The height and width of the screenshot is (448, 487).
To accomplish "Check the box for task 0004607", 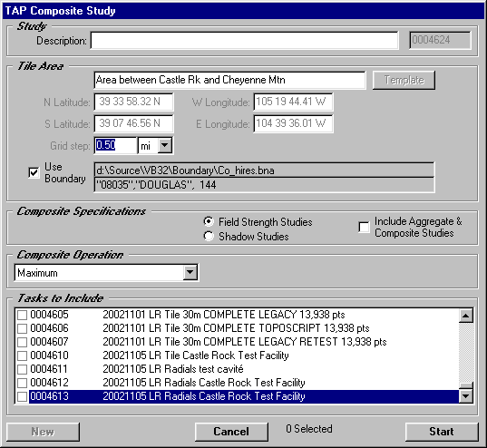I will (x=22, y=342).
